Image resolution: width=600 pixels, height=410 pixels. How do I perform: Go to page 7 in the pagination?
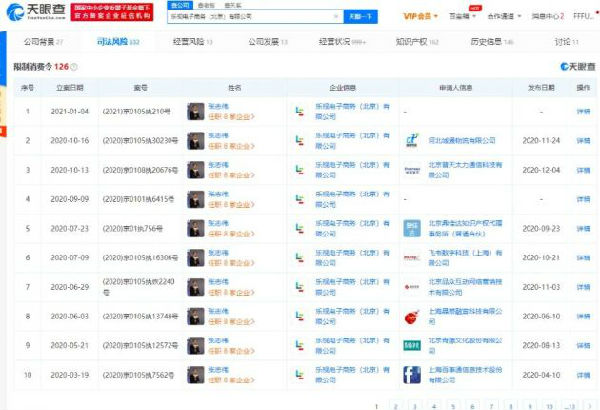[491, 406]
